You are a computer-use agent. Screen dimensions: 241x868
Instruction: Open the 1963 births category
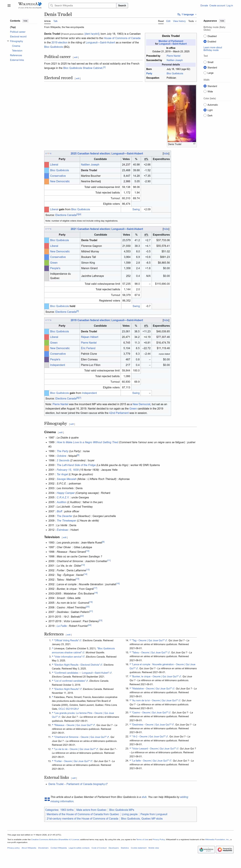point(67,810)
